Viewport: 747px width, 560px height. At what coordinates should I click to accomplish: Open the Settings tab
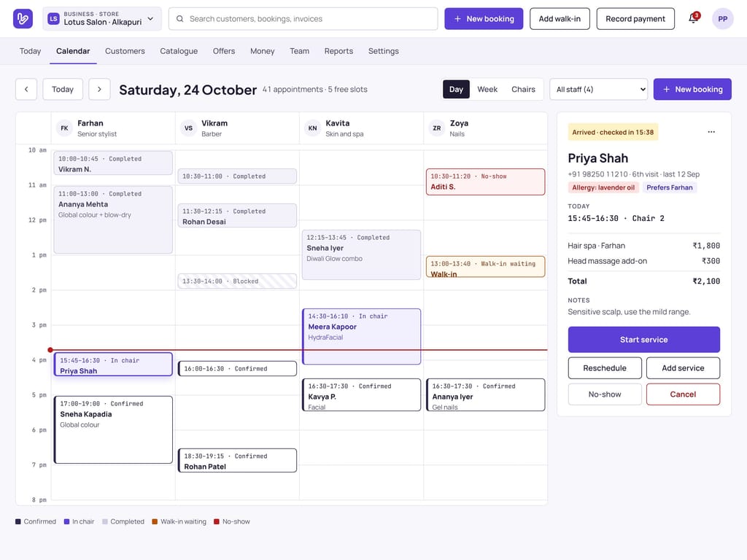(384, 51)
